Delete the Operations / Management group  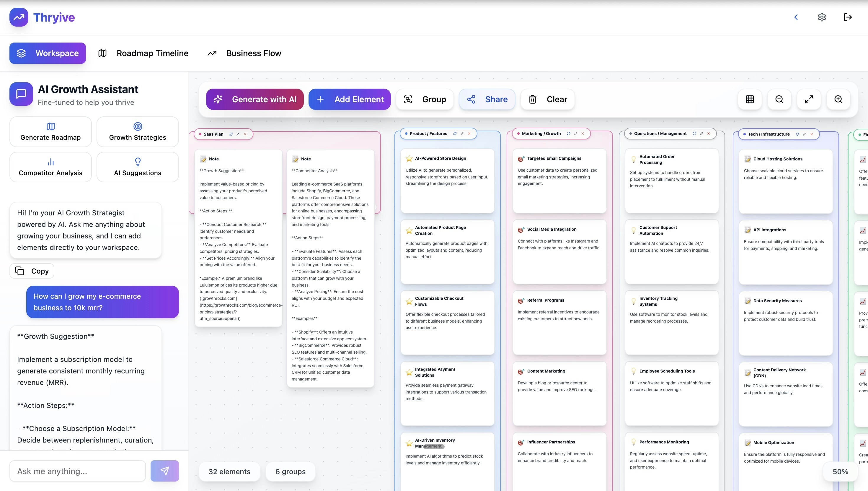point(709,134)
